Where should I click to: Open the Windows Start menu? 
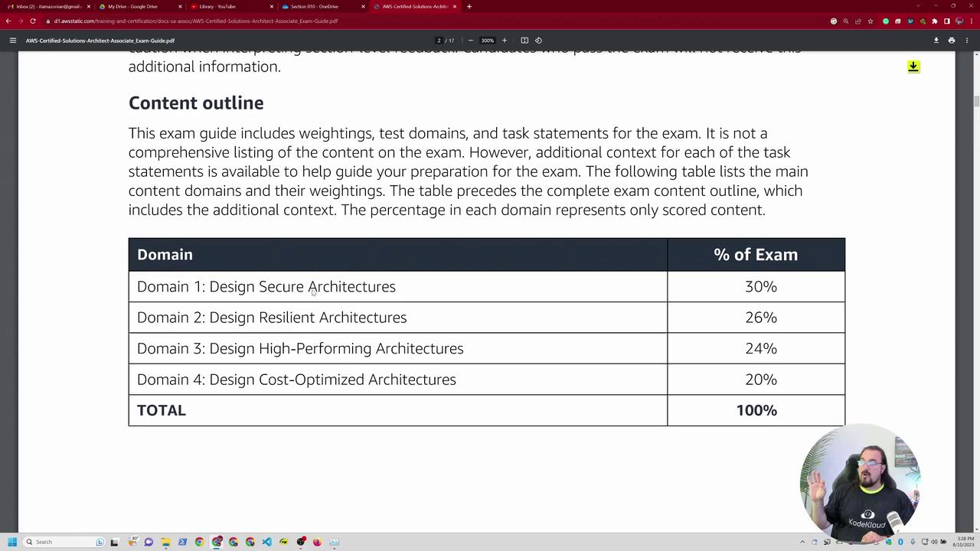tap(12, 542)
